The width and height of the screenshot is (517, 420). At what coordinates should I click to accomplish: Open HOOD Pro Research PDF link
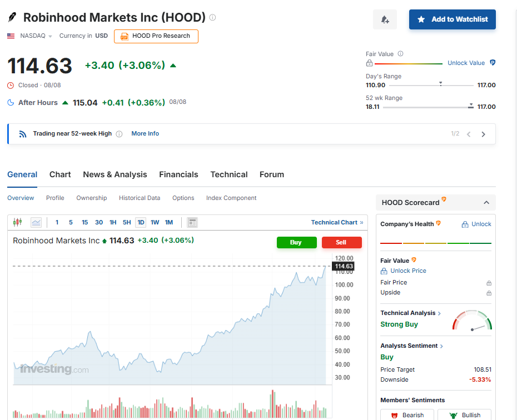pos(156,36)
